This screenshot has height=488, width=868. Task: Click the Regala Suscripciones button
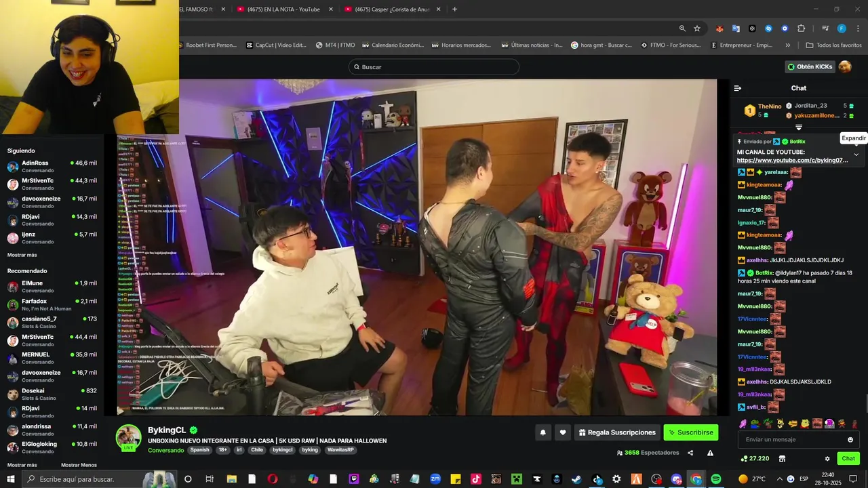(x=616, y=432)
